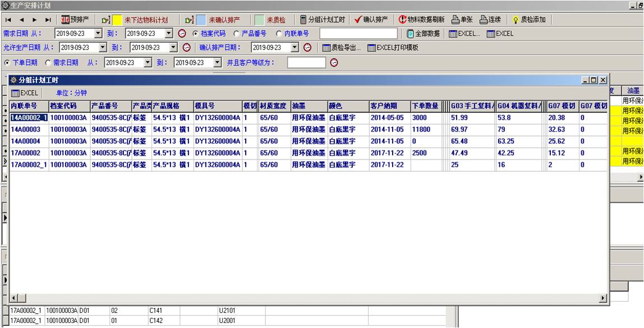
Task: Click 质检导出... button
Action: coord(341,48)
